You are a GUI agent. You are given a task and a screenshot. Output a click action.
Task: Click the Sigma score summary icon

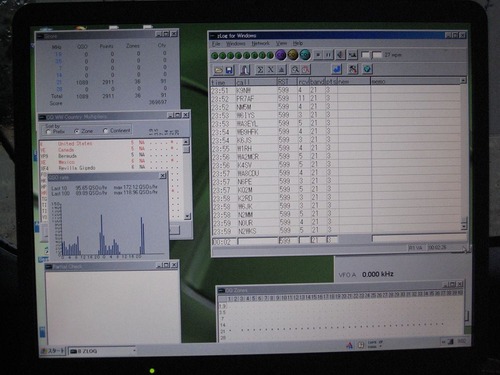coord(260,69)
